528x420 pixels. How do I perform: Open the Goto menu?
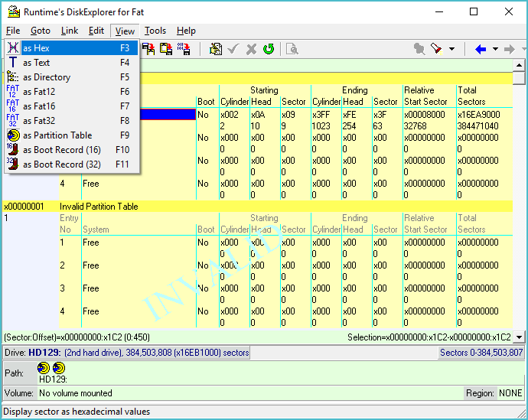click(41, 31)
